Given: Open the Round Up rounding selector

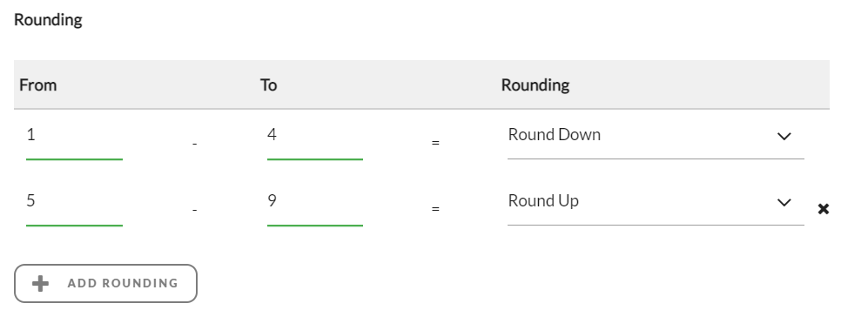Looking at the screenshot, I should (x=656, y=204).
